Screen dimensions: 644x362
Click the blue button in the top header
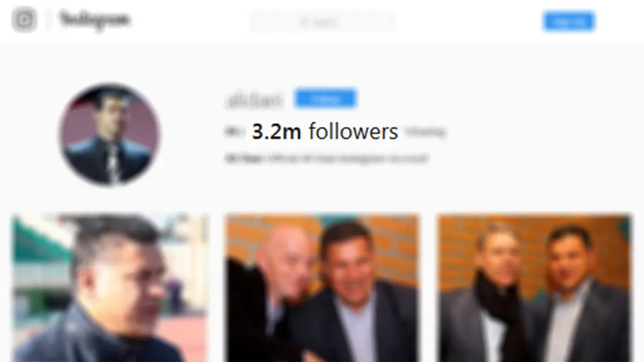tap(569, 21)
